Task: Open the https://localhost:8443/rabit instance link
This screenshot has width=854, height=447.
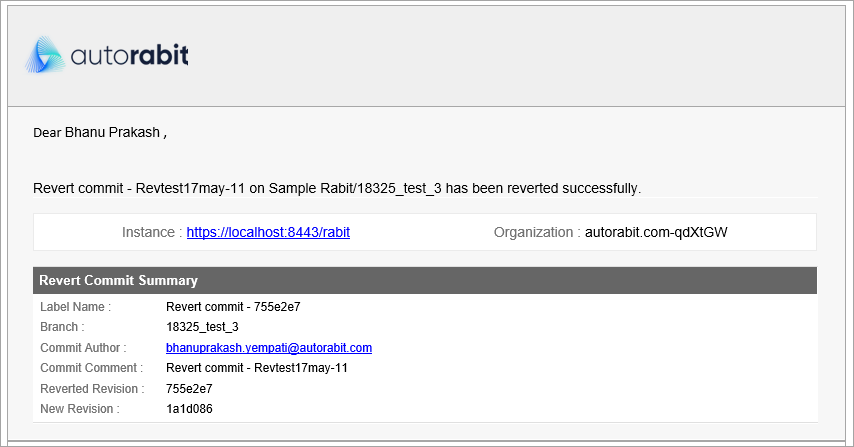Action: coord(268,232)
